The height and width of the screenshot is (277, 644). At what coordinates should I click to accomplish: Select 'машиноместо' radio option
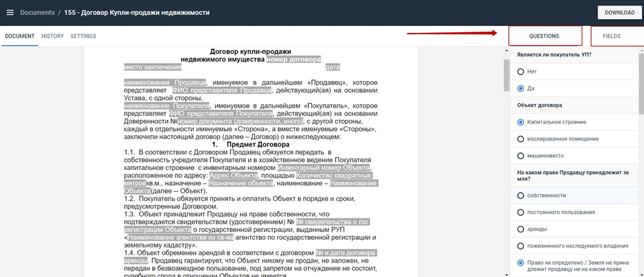[x=521, y=156]
